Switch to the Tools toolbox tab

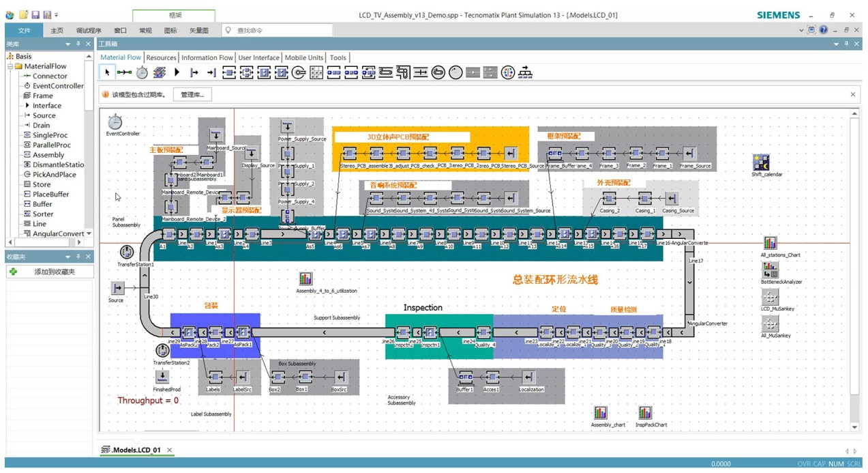(338, 57)
